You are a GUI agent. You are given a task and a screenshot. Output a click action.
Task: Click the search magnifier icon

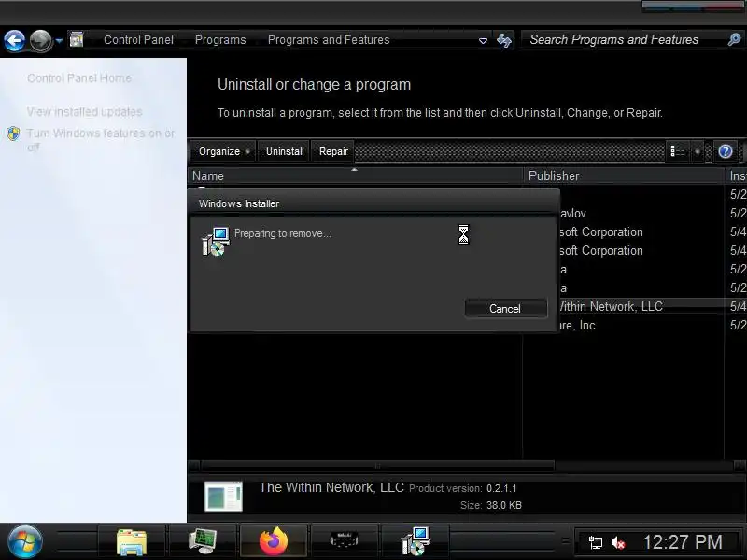tap(734, 39)
